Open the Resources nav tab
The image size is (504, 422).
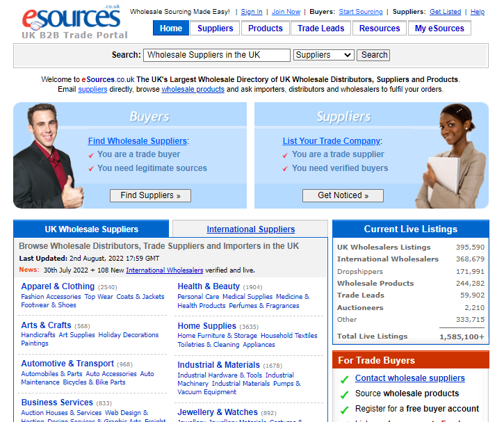(380, 29)
